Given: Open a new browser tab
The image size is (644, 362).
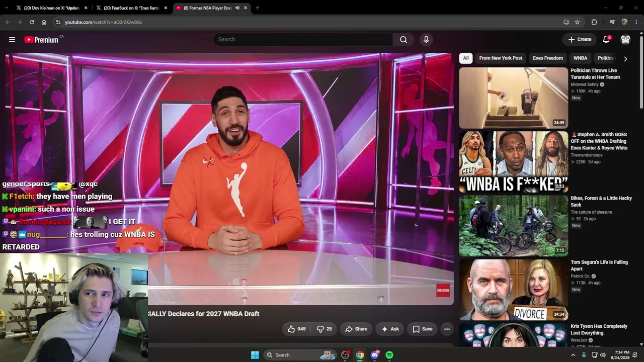Looking at the screenshot, I should click(257, 8).
